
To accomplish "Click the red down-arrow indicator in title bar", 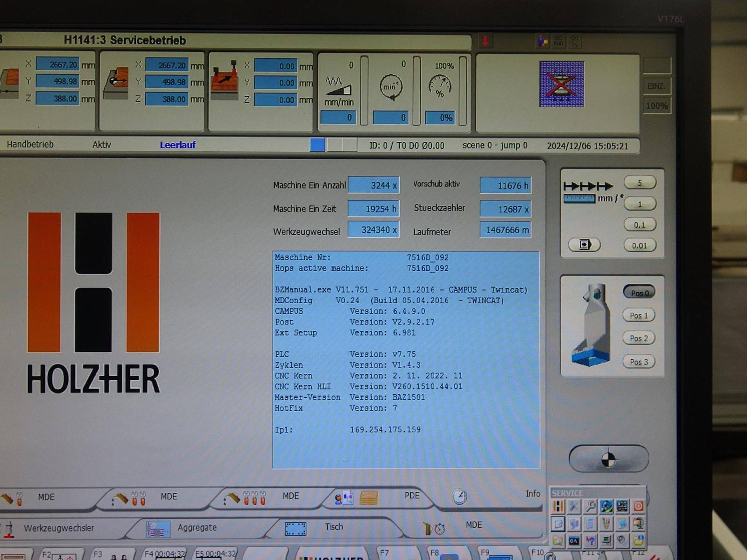I will click(x=486, y=41).
